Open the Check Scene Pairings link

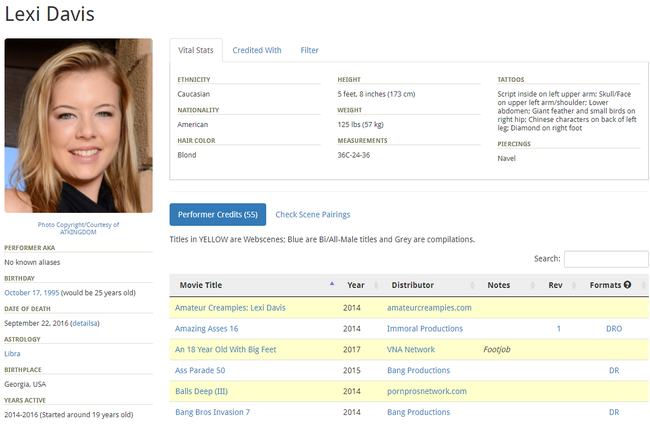tap(313, 214)
